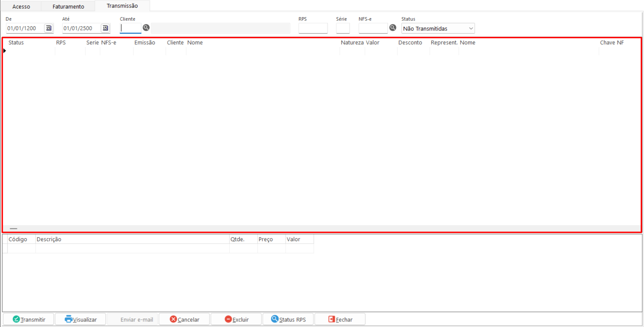Close the window with Fechar
This screenshot has height=327, width=644.
tap(340, 319)
